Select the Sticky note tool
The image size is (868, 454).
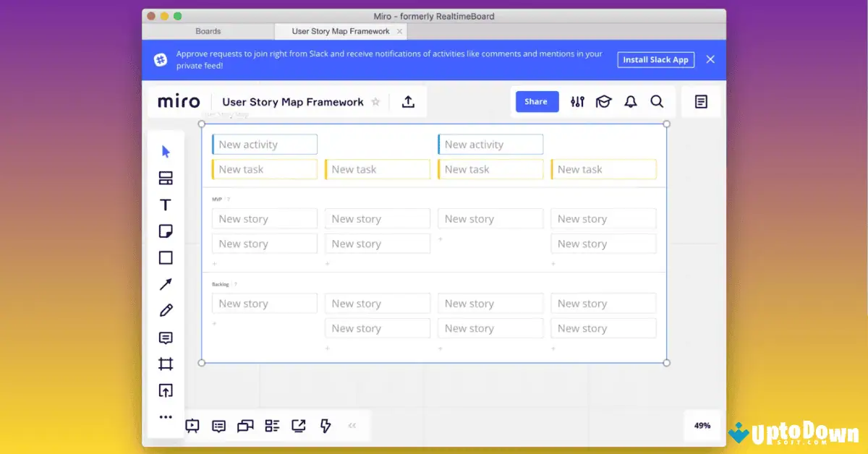(166, 231)
